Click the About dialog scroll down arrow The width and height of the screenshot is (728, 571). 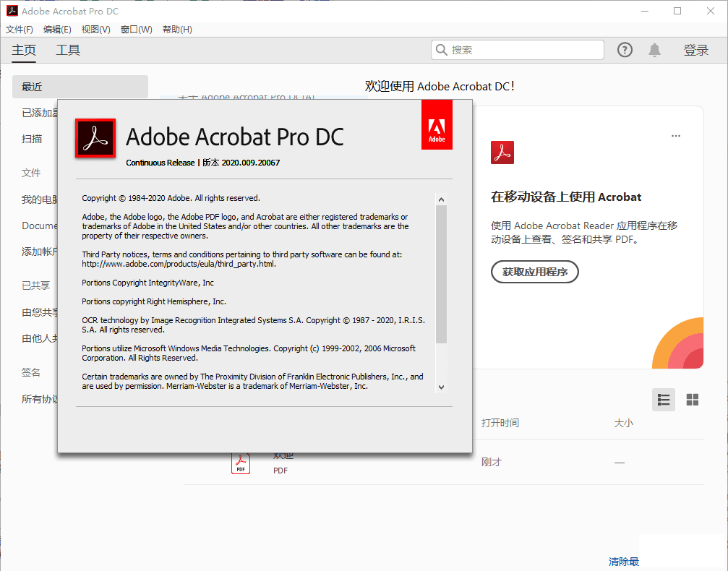click(x=441, y=387)
